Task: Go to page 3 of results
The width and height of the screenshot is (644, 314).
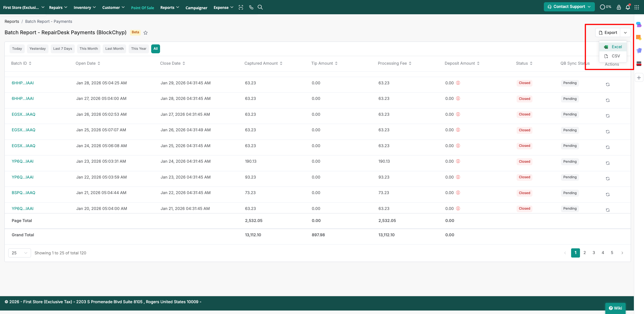Action: [594, 253]
